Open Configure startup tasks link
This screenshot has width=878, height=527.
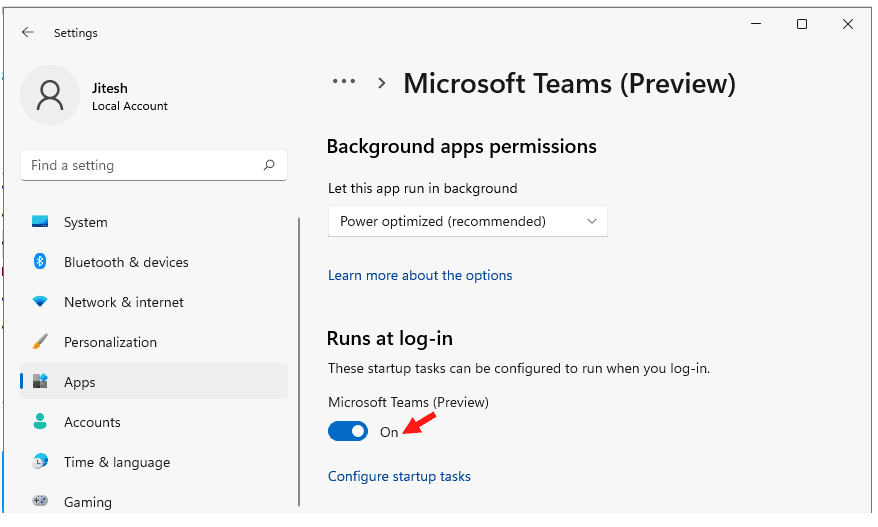click(x=399, y=477)
